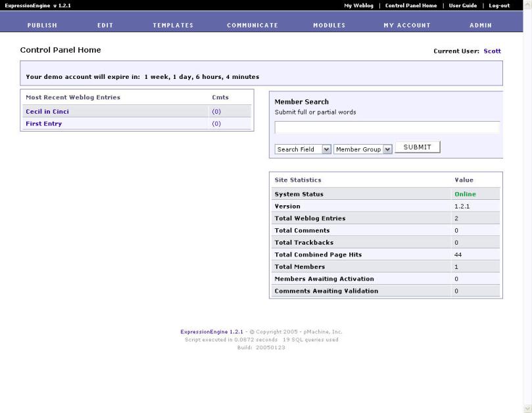The image size is (532, 413).
Task: Open the User Guide link
Action: pyautogui.click(x=462, y=5)
